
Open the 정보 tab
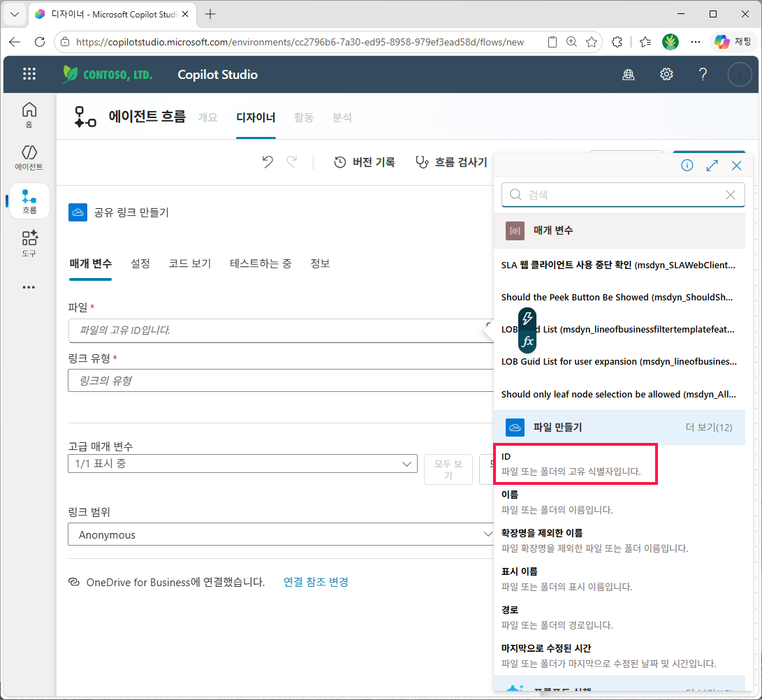[x=321, y=263]
